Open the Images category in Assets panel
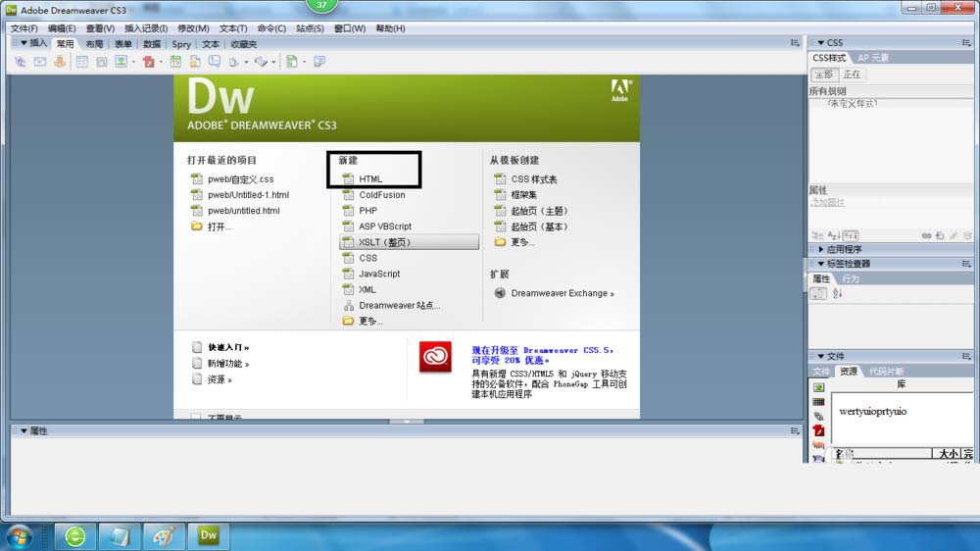This screenshot has height=551, width=980. 818,387
